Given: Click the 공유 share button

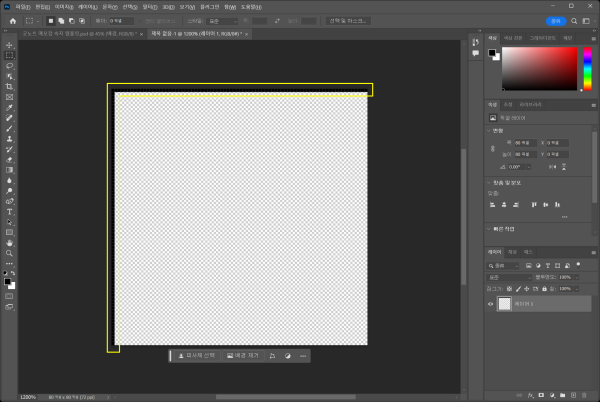Looking at the screenshot, I should (x=556, y=21).
